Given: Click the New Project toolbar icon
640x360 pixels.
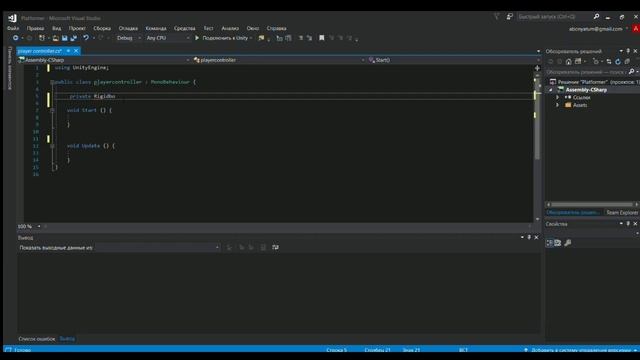Looking at the screenshot, I should tap(42, 38).
